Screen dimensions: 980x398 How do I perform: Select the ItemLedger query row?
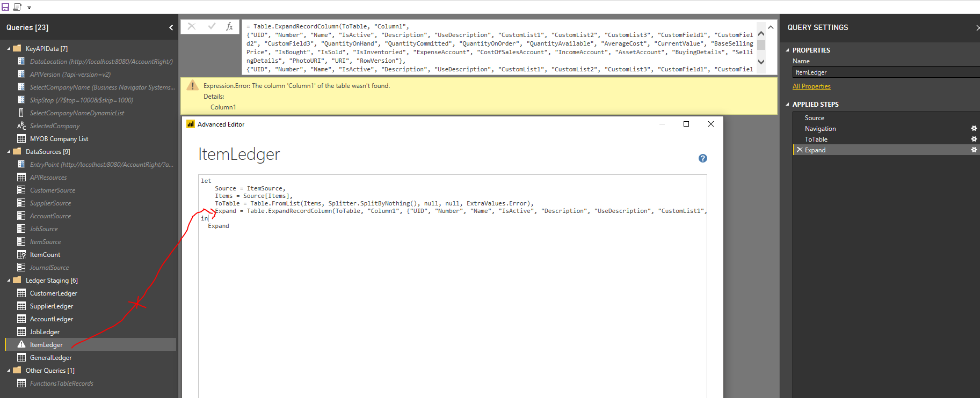[x=91, y=344]
